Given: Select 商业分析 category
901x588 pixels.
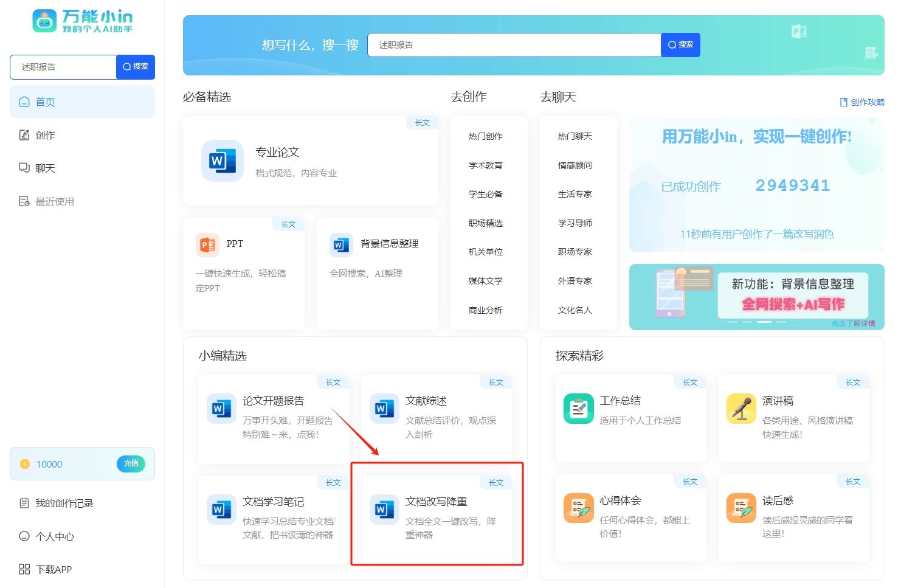Looking at the screenshot, I should click(486, 310).
